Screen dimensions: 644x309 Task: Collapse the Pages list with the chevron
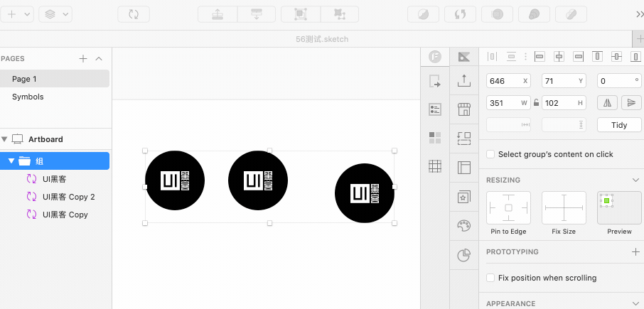tap(99, 59)
